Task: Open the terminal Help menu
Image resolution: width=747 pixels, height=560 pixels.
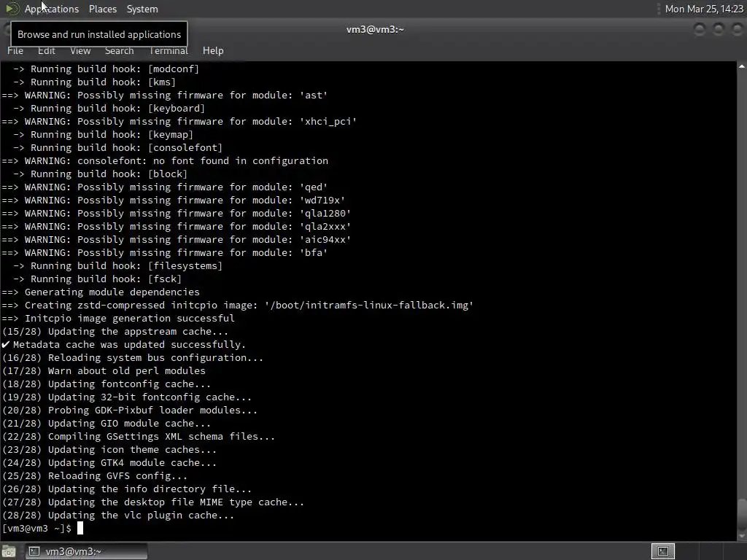Action: pos(213,50)
